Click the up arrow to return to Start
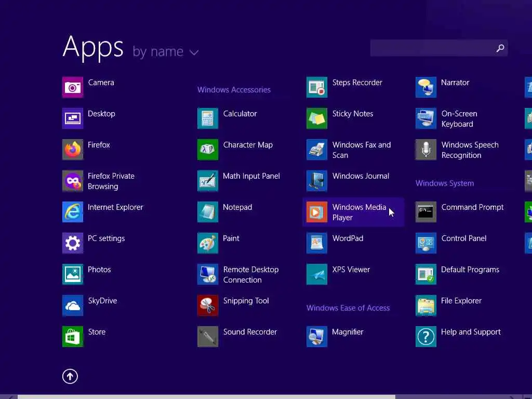The width and height of the screenshot is (532, 399). click(x=70, y=376)
